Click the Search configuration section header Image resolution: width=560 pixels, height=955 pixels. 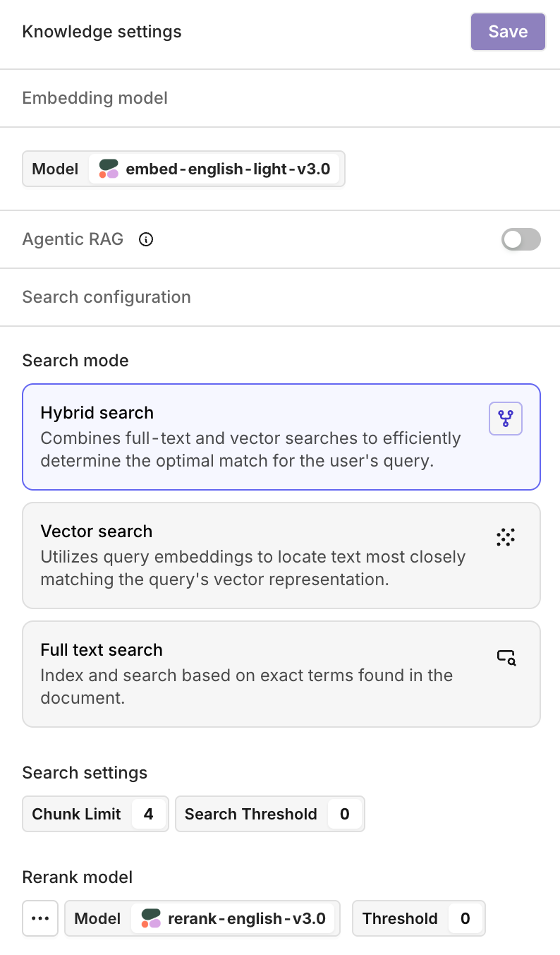click(x=106, y=297)
